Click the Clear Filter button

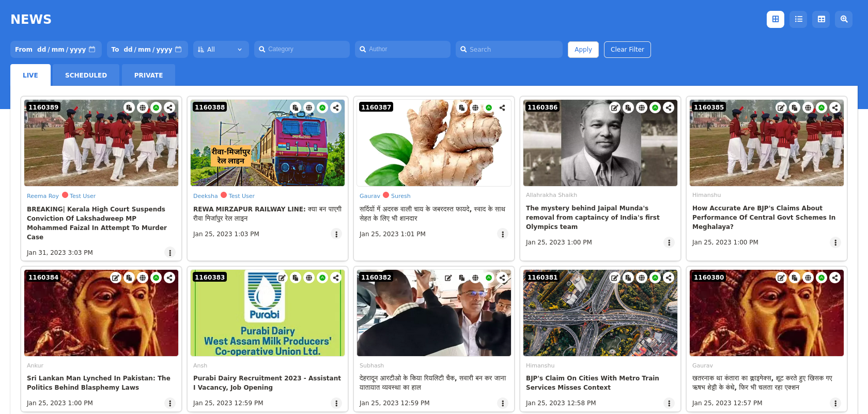tap(627, 50)
